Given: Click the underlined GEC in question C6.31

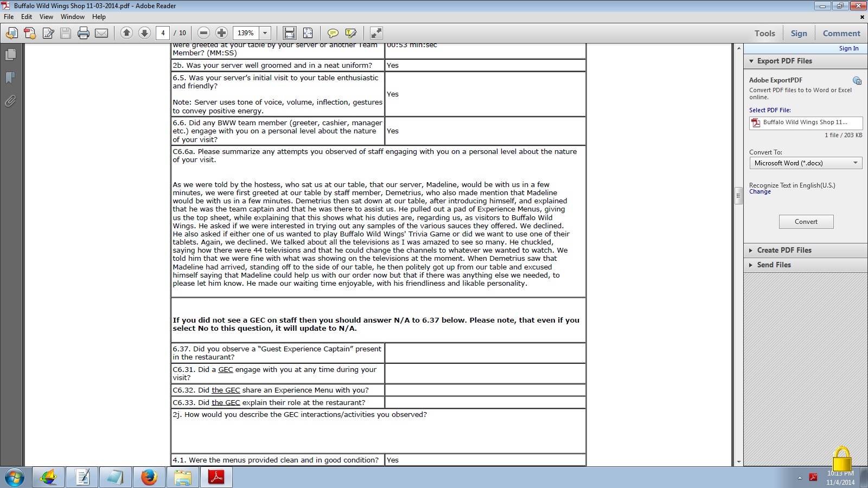Looking at the screenshot, I should click(x=226, y=370).
